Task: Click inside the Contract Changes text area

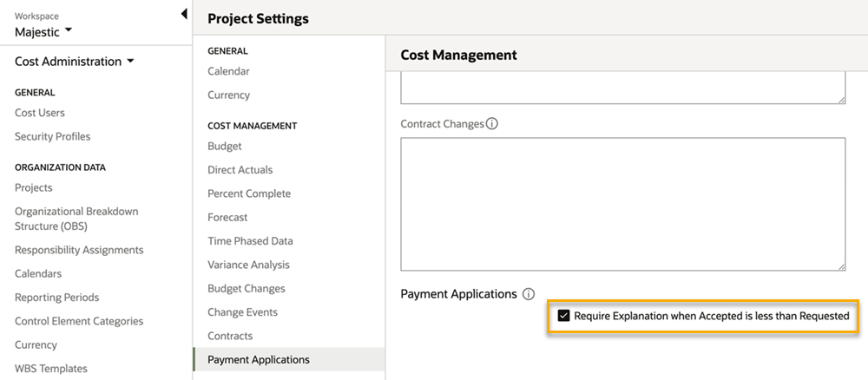Action: pos(622,204)
